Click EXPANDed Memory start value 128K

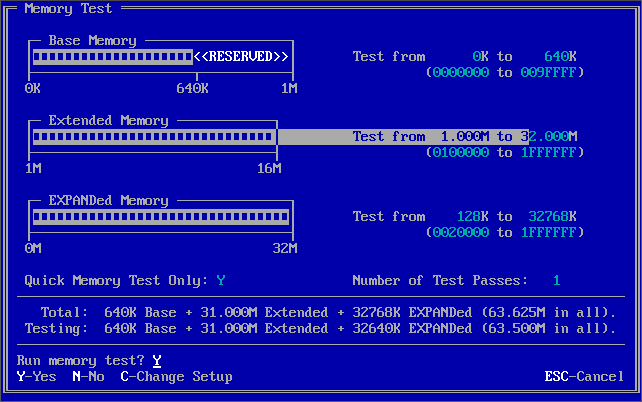pos(468,217)
